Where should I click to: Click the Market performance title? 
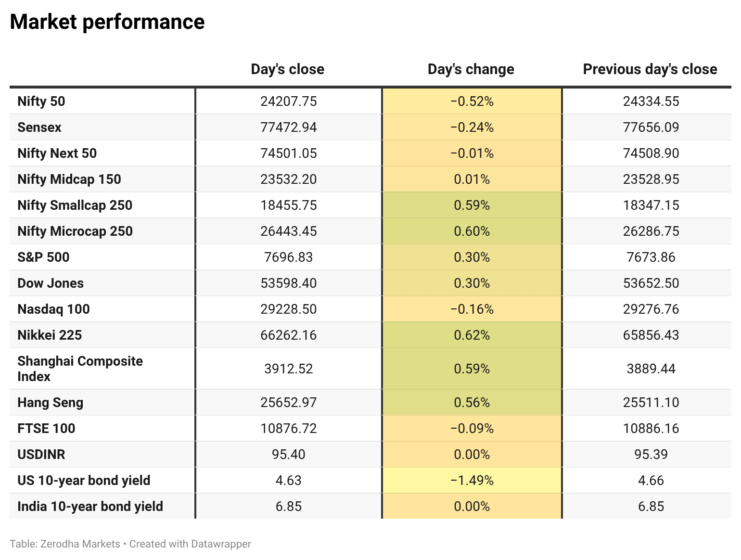pos(107,22)
